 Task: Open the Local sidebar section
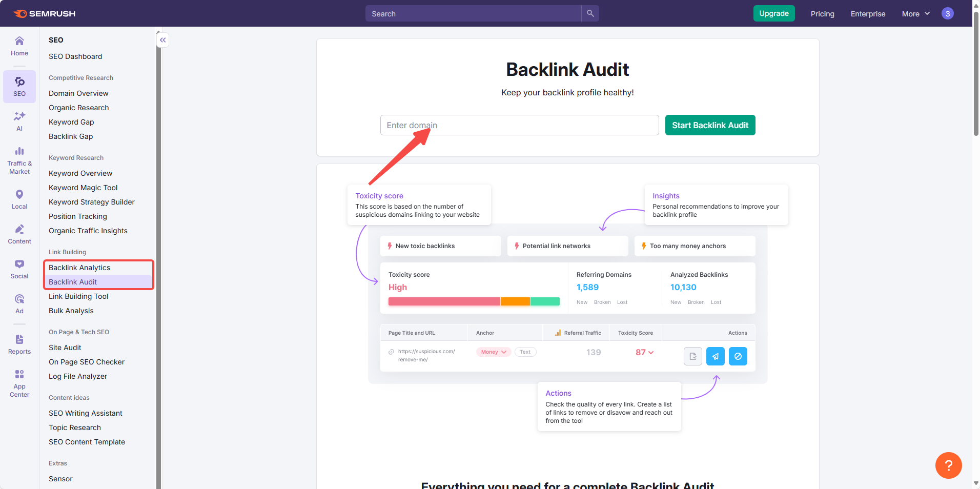point(19,199)
